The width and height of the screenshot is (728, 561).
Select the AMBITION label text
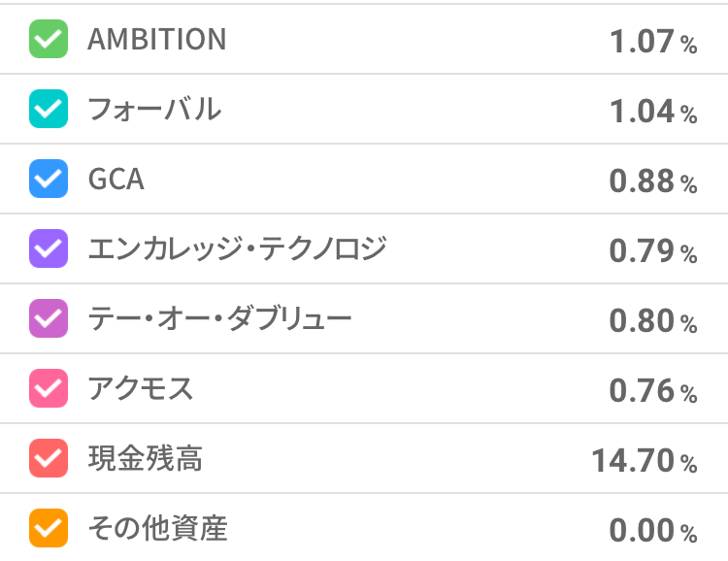(x=156, y=40)
